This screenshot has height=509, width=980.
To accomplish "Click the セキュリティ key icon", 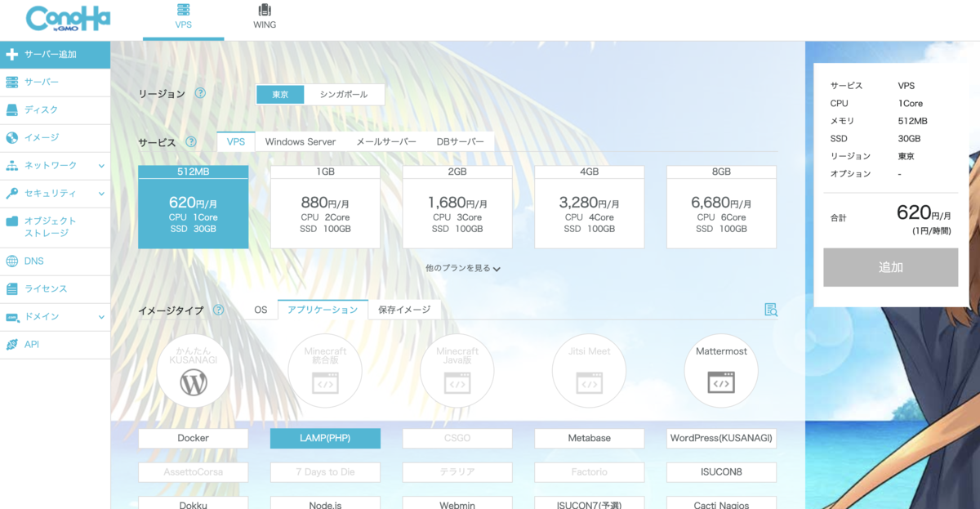I will [11, 194].
